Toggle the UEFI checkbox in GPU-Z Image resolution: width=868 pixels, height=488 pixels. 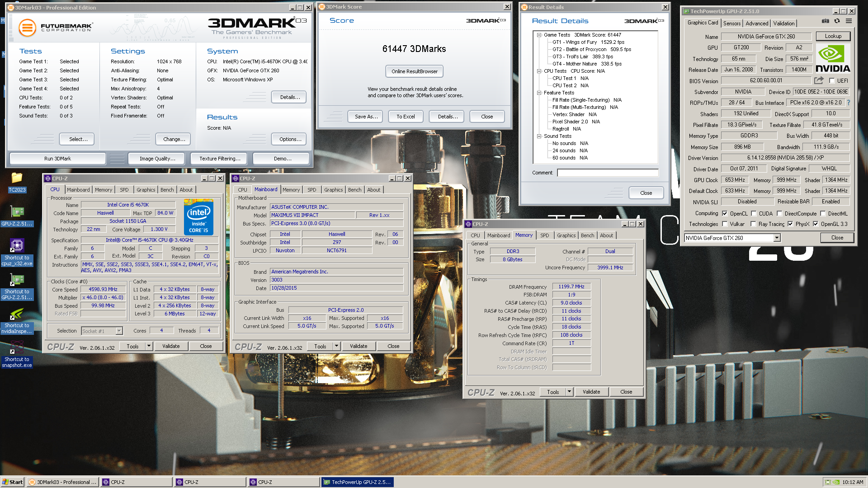click(x=832, y=81)
